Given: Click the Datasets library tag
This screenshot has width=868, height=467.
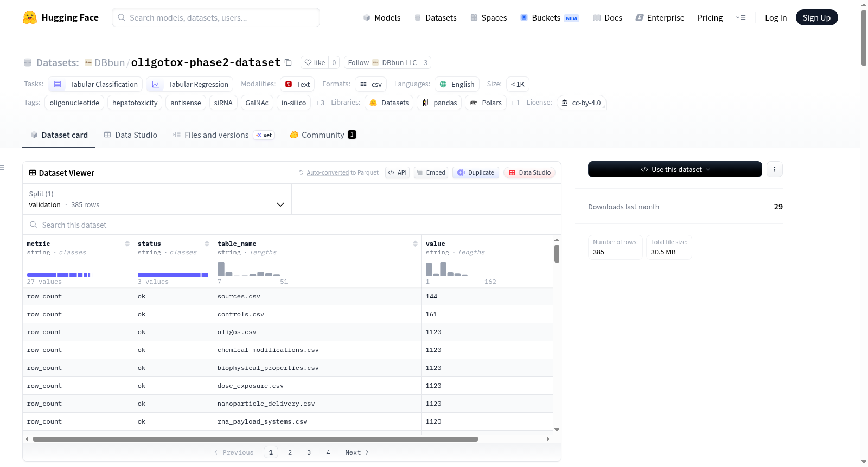Looking at the screenshot, I should [389, 103].
